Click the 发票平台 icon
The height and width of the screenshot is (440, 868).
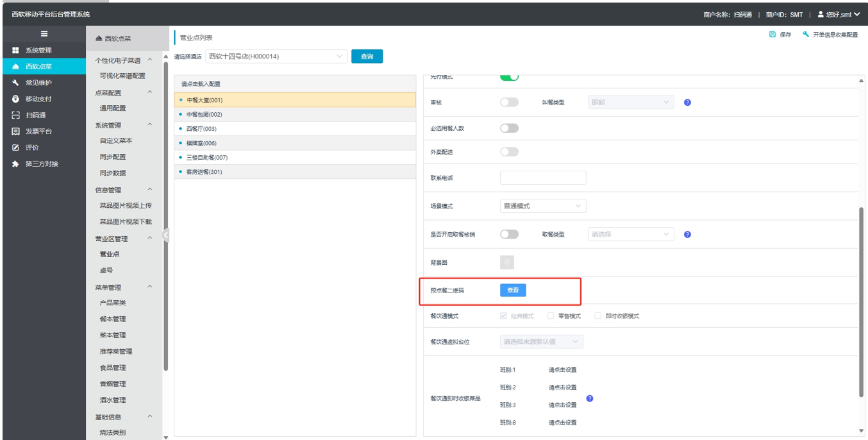coord(15,131)
